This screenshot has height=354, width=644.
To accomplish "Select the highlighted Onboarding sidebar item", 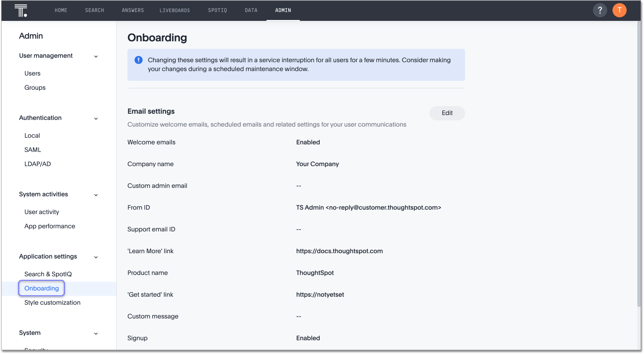I will pyautogui.click(x=41, y=288).
